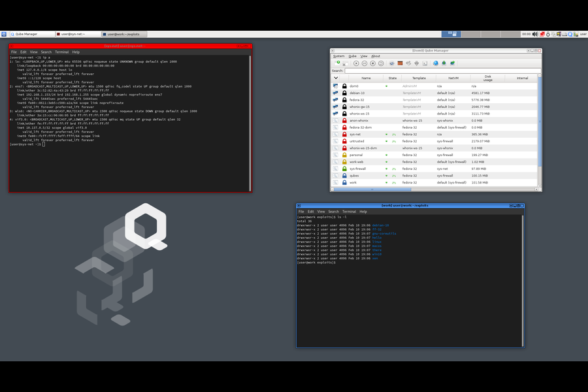
Task: Click the terminal-like run command toolbar icon
Action: click(425, 63)
